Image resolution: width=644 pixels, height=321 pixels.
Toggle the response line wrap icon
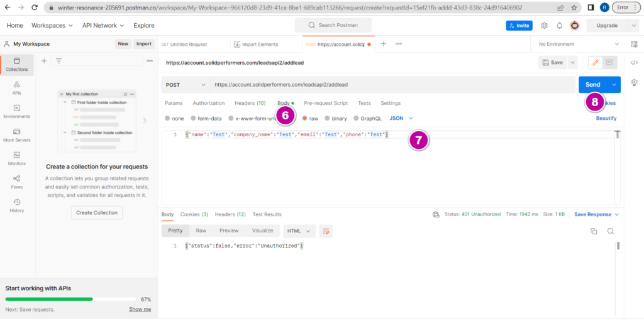[326, 231]
